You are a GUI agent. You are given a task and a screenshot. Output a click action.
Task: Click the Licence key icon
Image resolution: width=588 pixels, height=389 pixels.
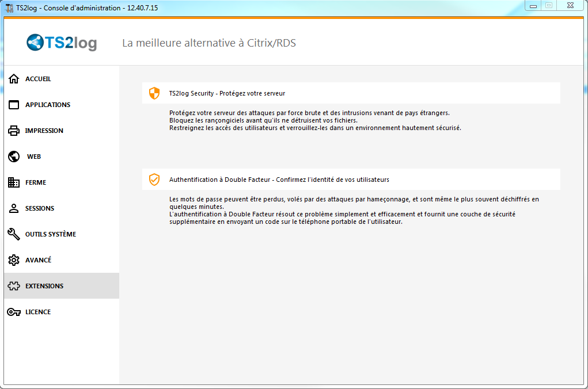click(14, 312)
